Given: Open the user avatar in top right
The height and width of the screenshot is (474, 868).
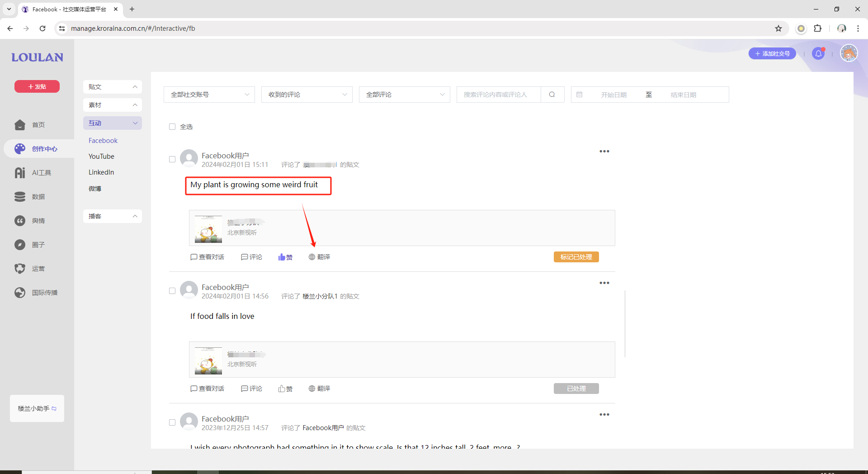Looking at the screenshot, I should [x=849, y=53].
